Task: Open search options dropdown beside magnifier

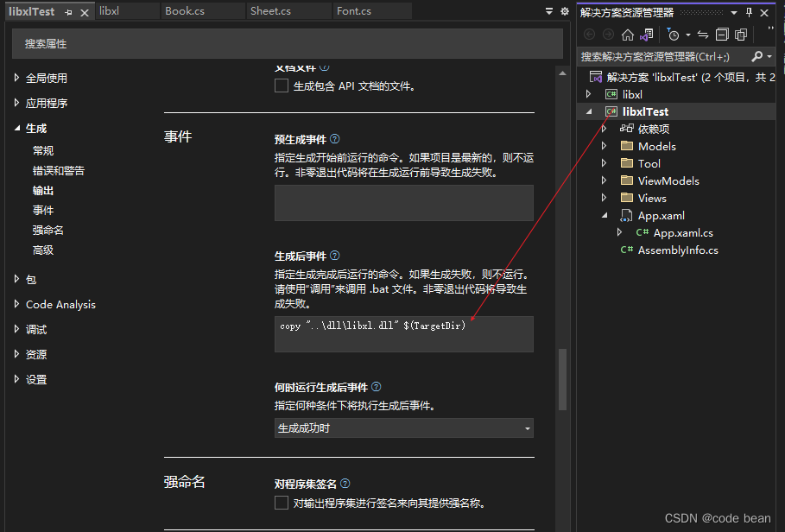Action: [769, 57]
